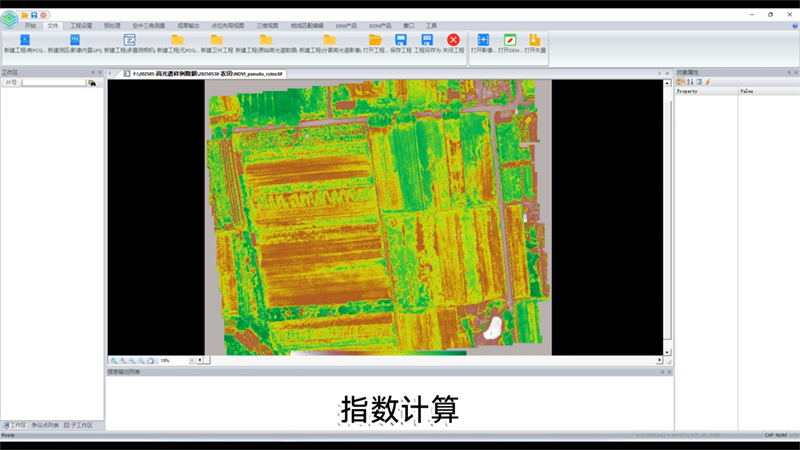Click the second zoom icon below image
The height and width of the screenshot is (450, 800).
123,361
